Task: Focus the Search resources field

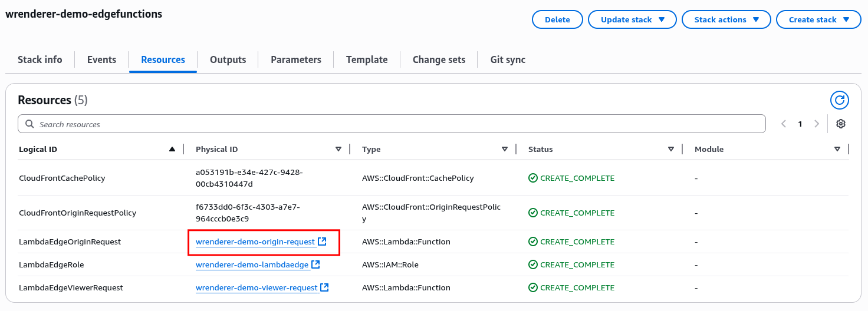Action: (392, 124)
